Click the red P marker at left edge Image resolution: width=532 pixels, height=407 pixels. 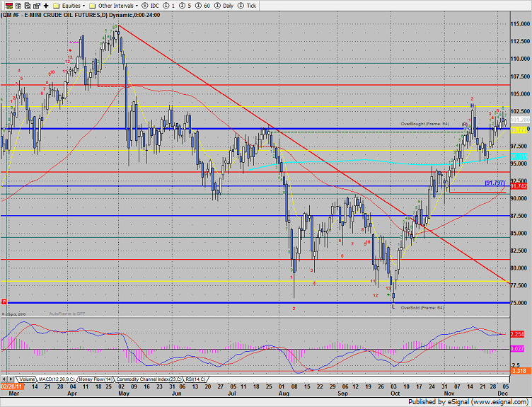click(x=4, y=302)
